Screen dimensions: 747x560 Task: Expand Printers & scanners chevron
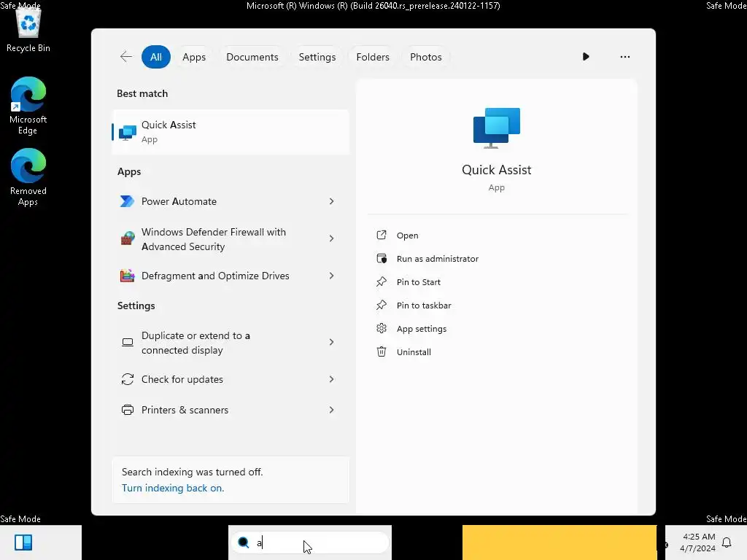click(332, 410)
